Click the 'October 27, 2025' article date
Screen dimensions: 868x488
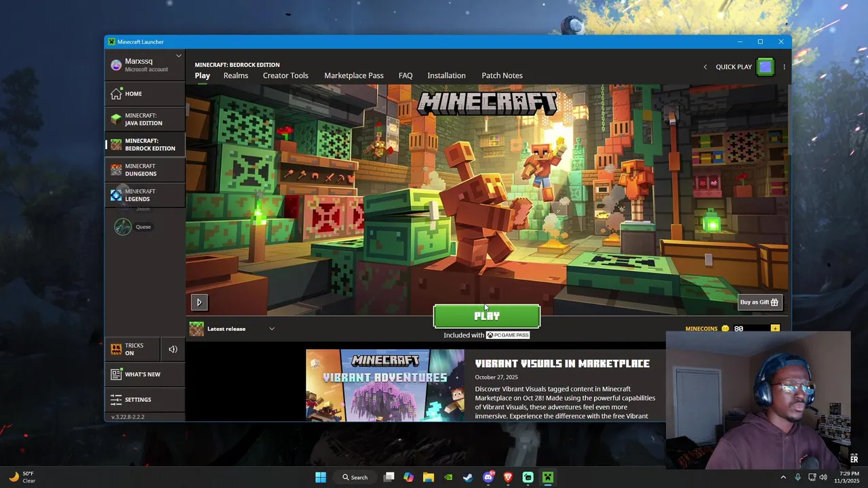[496, 377]
